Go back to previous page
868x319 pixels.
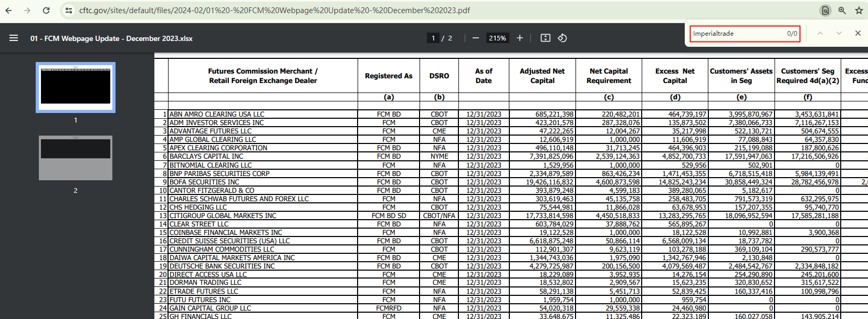click(8, 11)
